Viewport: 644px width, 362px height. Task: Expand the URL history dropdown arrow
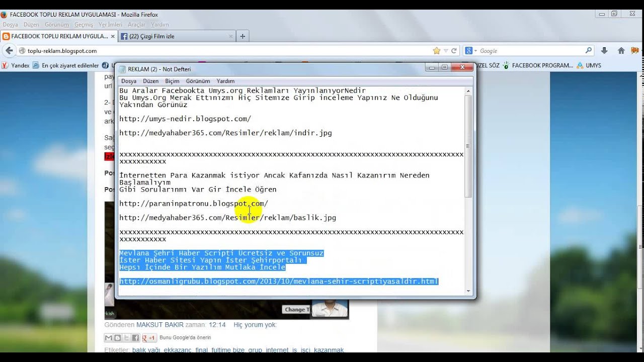coord(446,51)
